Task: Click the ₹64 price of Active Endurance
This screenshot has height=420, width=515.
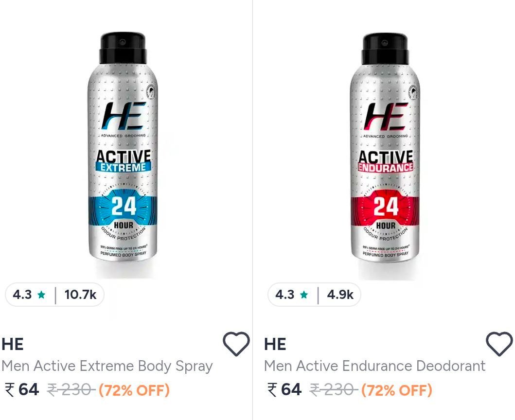Action: click(285, 390)
